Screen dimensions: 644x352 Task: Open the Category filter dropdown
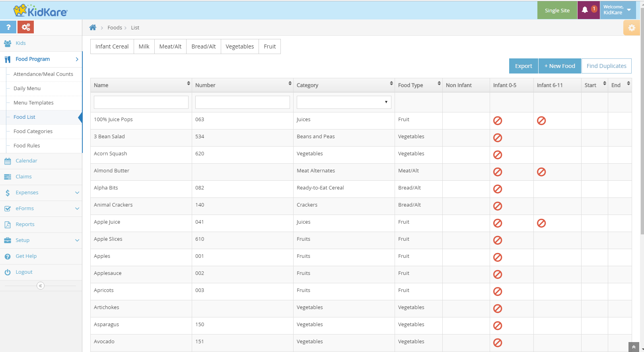tap(344, 102)
